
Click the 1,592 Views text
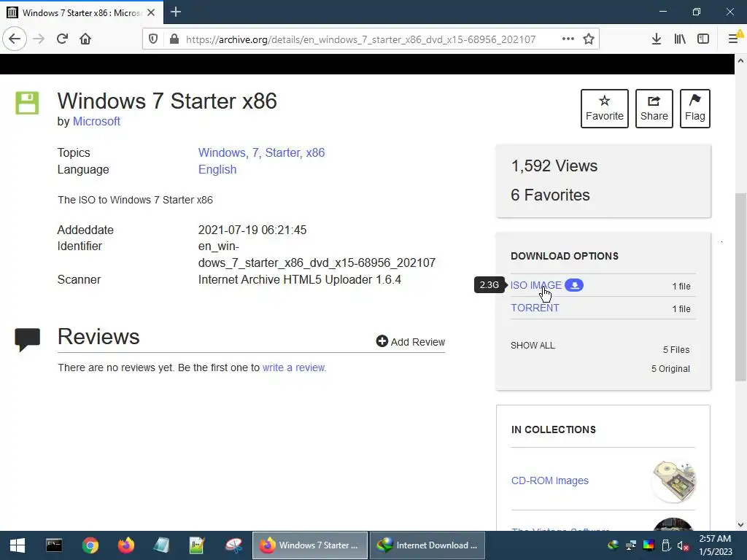pos(554,166)
